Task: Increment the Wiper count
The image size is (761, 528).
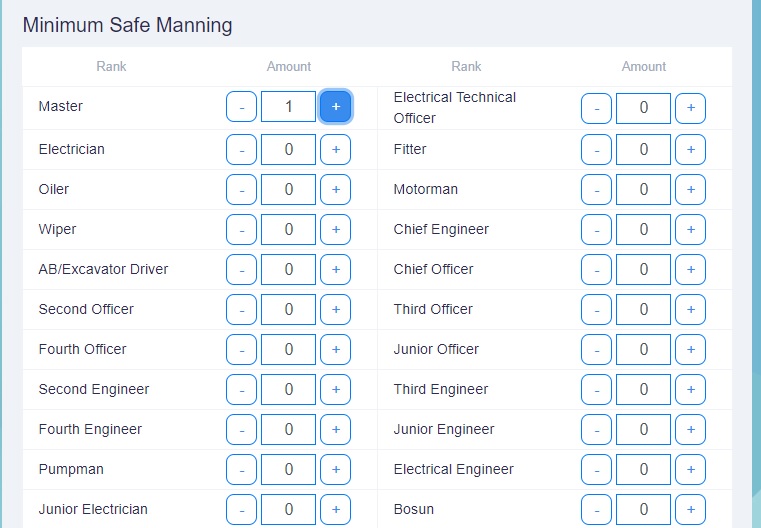Action: (335, 229)
